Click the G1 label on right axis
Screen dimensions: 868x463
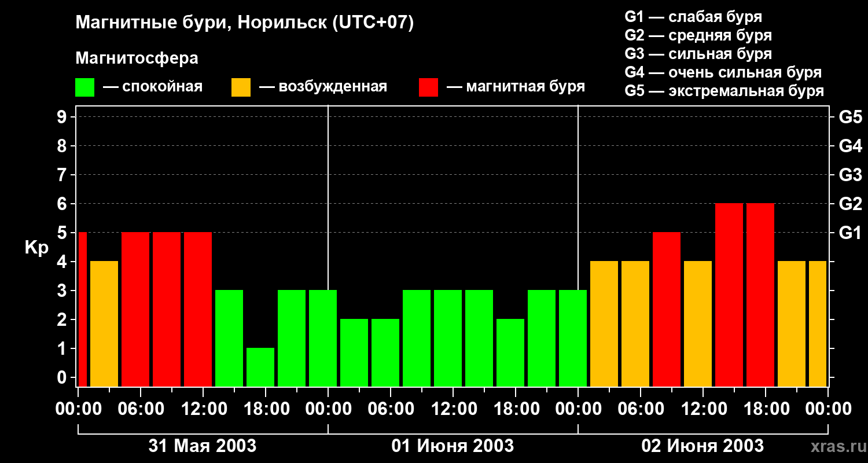(x=851, y=233)
